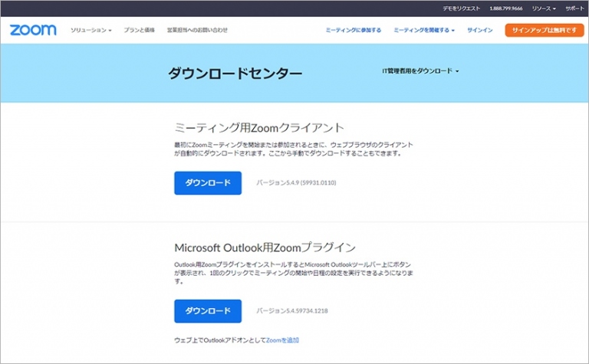Expand the ソリューション dropdown menu

coord(91,30)
